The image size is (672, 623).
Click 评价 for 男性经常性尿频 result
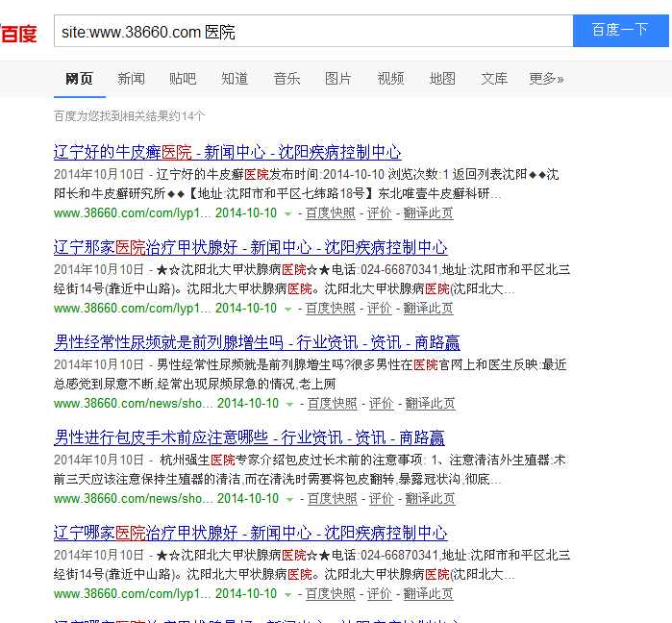[x=381, y=403]
